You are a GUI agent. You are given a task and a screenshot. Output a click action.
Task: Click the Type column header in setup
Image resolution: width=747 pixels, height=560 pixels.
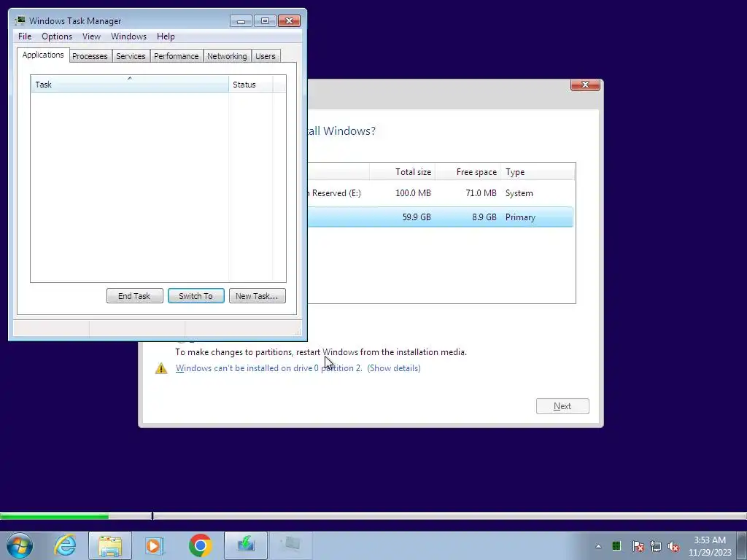click(x=538, y=172)
